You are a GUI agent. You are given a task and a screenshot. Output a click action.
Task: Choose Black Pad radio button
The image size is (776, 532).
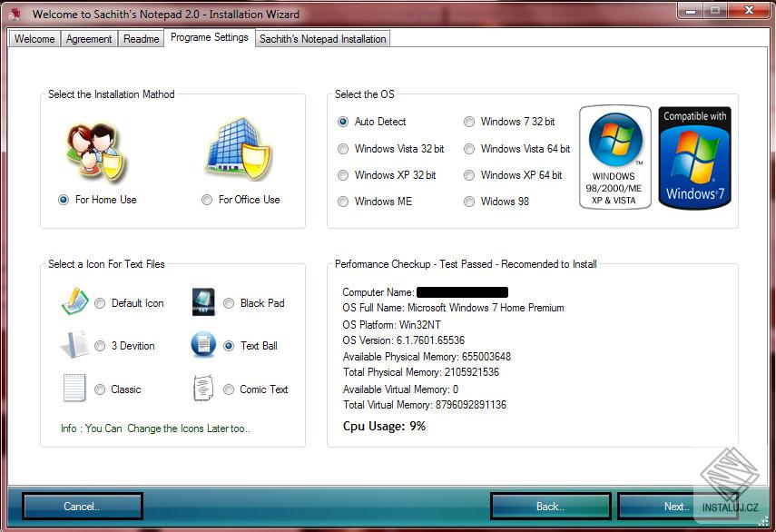229,303
